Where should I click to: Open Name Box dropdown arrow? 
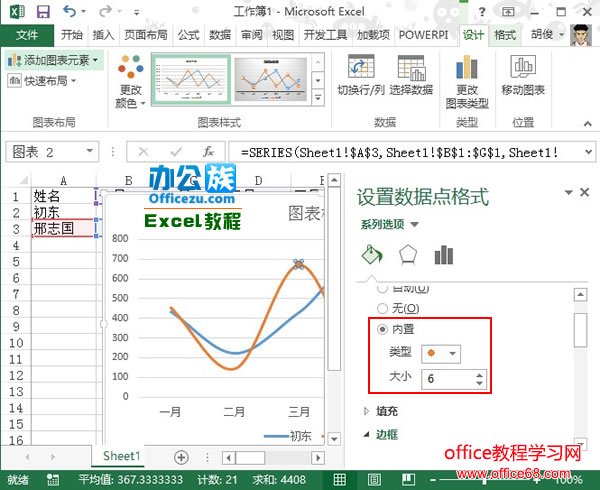tap(90, 151)
